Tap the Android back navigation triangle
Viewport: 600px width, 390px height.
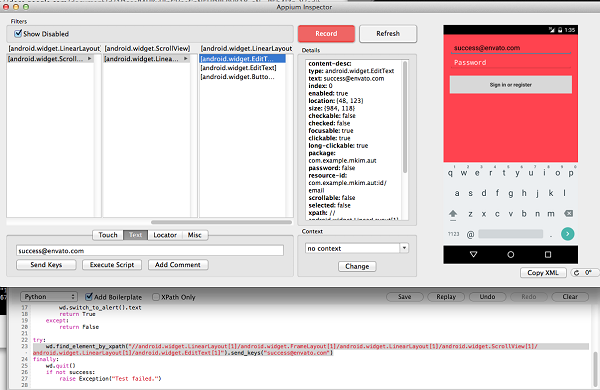click(x=473, y=255)
